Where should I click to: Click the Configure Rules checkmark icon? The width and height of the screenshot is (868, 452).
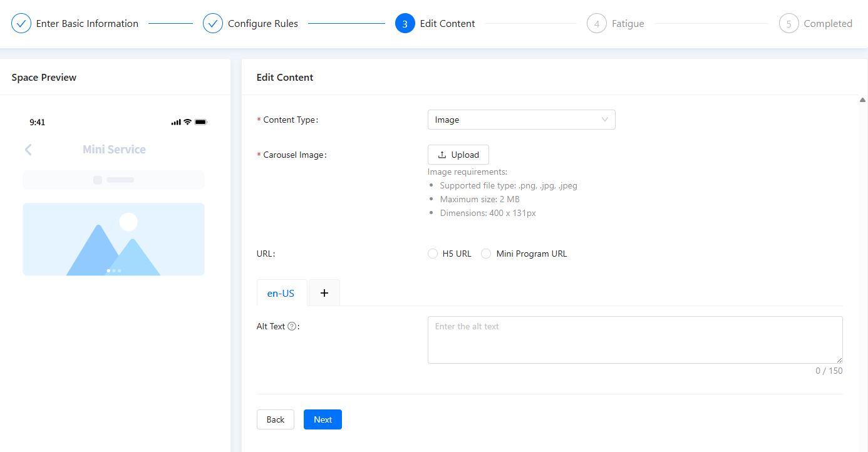(213, 24)
